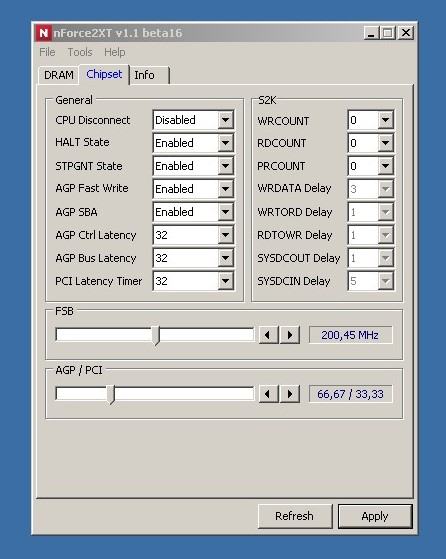Select the Chipset tab

(104, 74)
